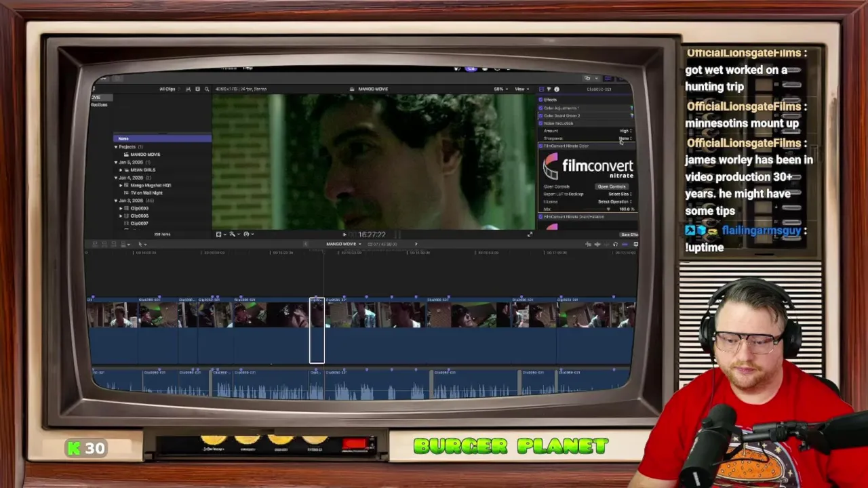Click the failingarmsguy chat username

761,230
